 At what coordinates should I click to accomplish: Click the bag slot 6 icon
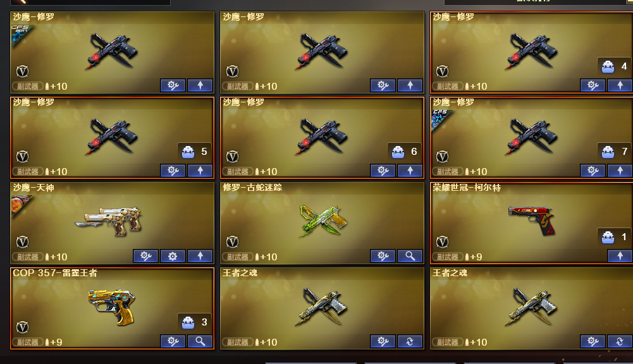click(x=398, y=152)
